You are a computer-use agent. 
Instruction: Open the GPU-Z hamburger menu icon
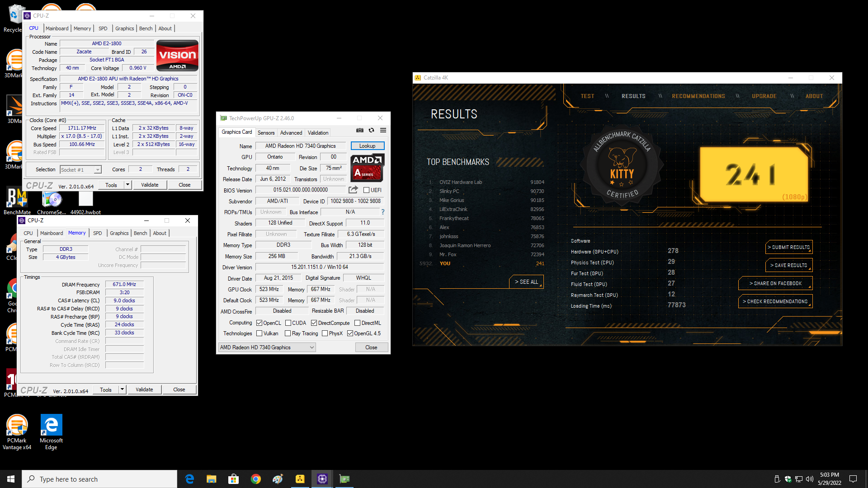point(383,130)
